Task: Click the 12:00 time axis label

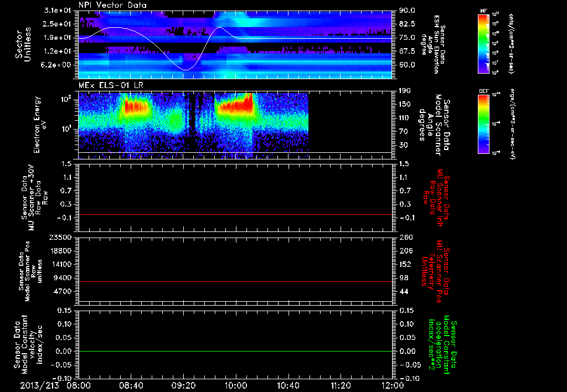Action: point(393,385)
